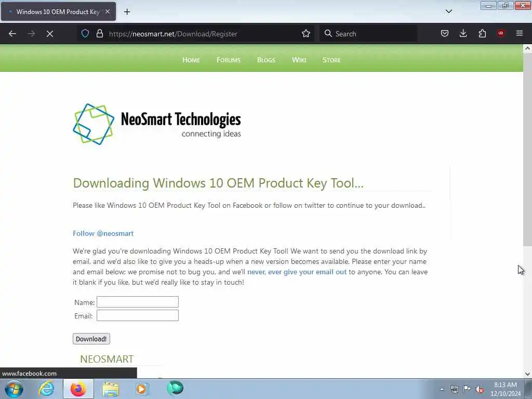Screen dimensions: 532x399
Task: Focus the Name input field
Action: coord(137,302)
